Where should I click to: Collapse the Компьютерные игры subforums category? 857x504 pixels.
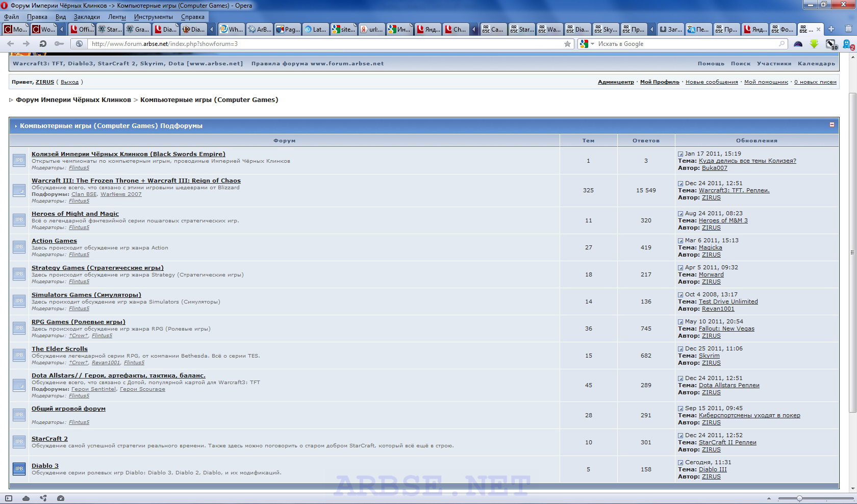(832, 124)
